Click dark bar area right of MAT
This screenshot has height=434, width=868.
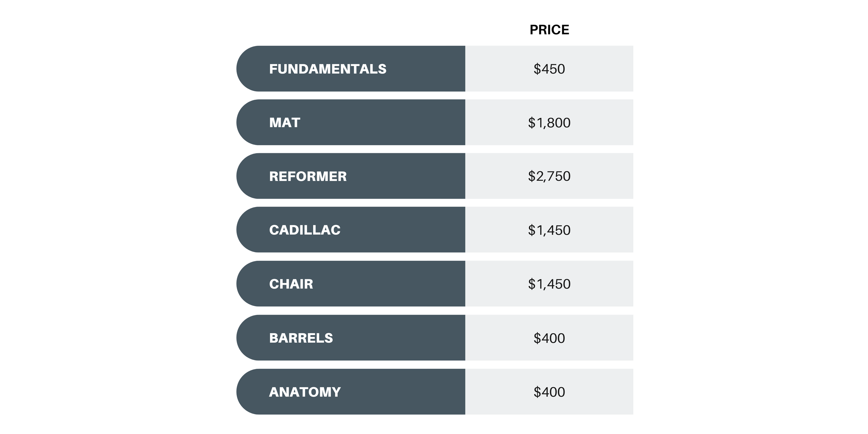pyautogui.click(x=382, y=123)
